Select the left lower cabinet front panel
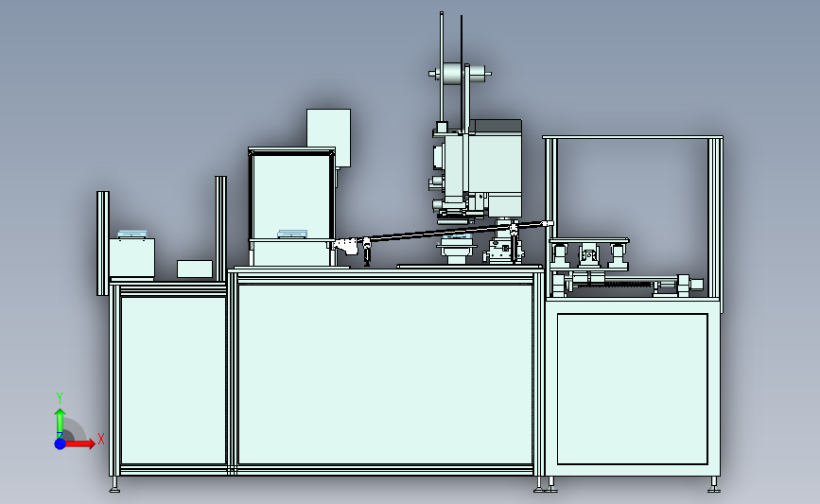Viewport: 820px width, 504px height. point(173,380)
